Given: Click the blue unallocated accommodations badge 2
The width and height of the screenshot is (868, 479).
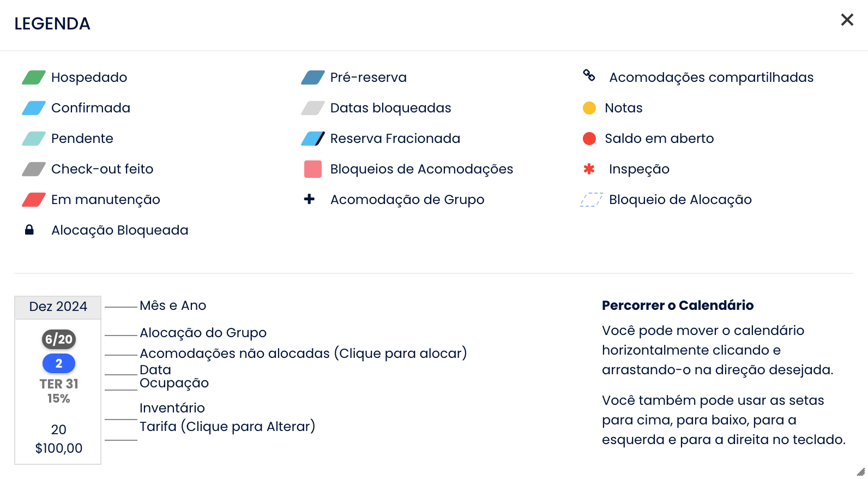Looking at the screenshot, I should pos(59,363).
